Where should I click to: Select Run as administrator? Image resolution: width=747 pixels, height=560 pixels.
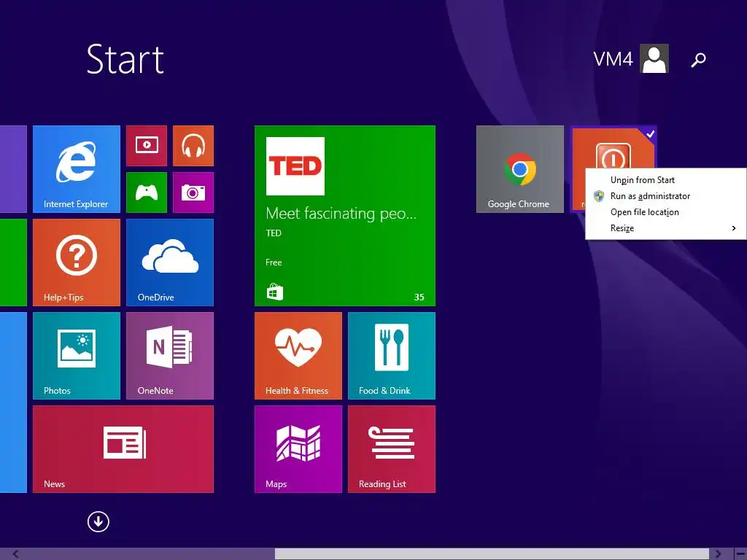pyautogui.click(x=665, y=196)
